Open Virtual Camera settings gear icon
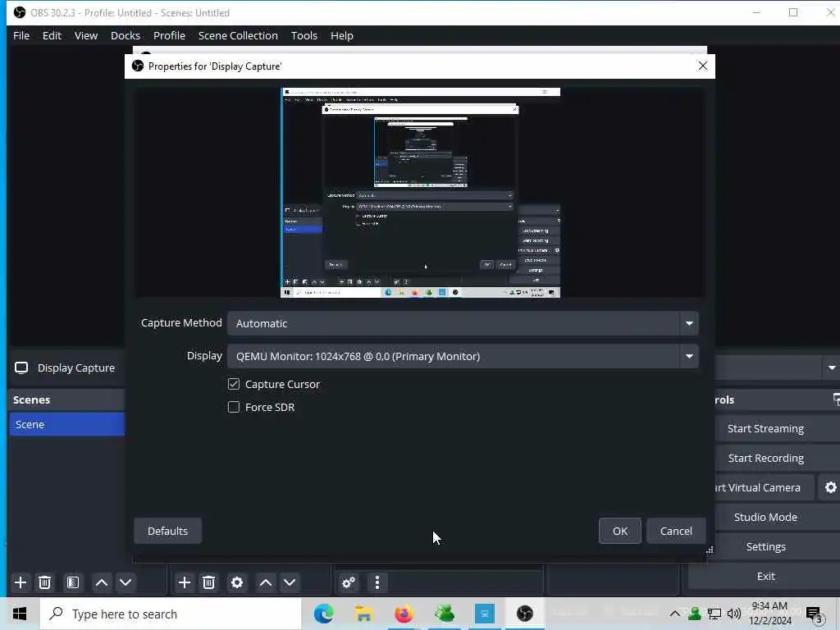The image size is (840, 630). tap(830, 487)
